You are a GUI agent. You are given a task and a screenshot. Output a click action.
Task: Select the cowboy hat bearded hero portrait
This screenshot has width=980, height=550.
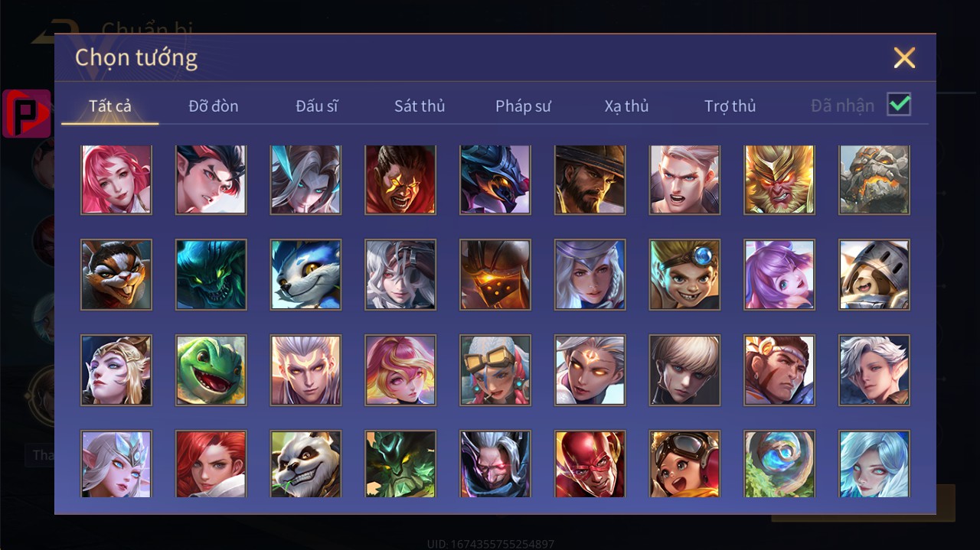click(x=590, y=180)
